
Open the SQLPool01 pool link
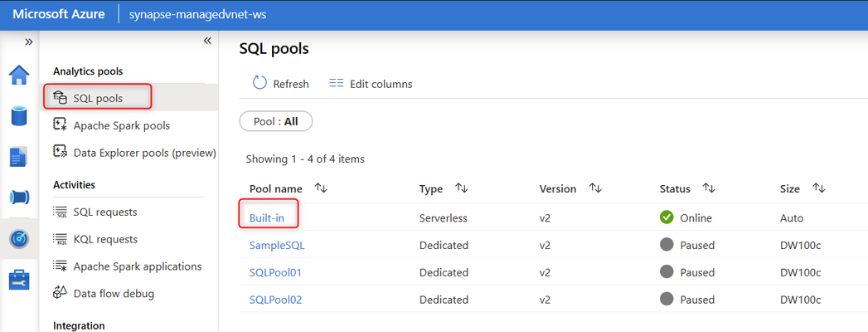pyautogui.click(x=275, y=273)
